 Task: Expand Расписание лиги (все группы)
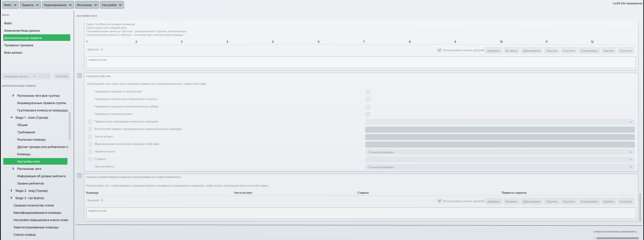[13, 96]
